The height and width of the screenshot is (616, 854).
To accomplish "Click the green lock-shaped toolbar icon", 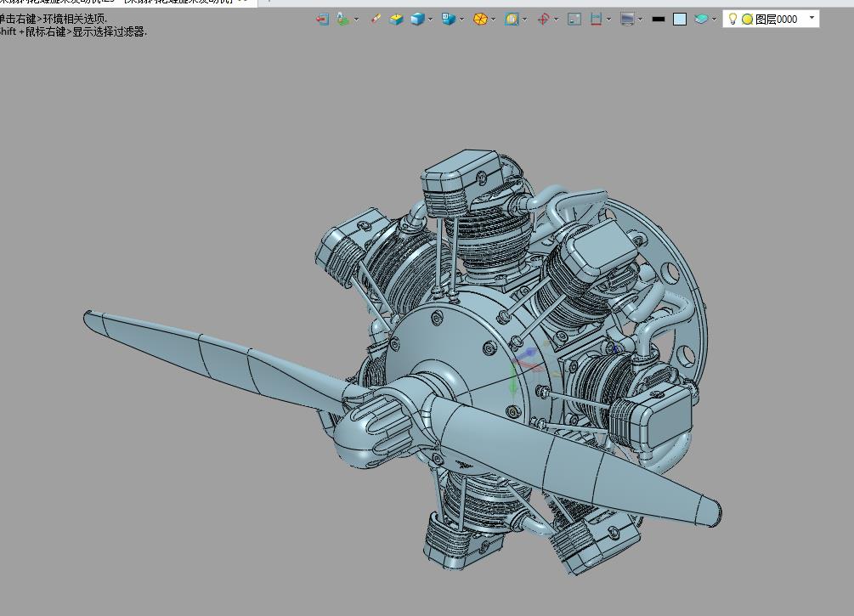I will pyautogui.click(x=342, y=20).
